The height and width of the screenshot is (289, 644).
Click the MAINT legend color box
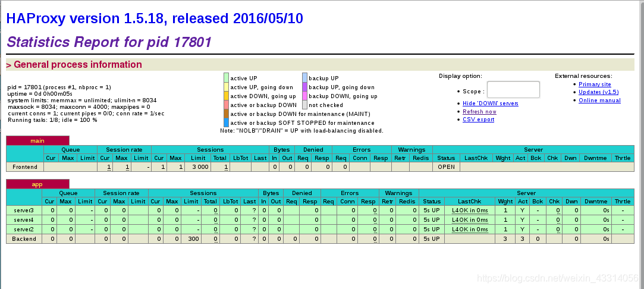point(227,114)
